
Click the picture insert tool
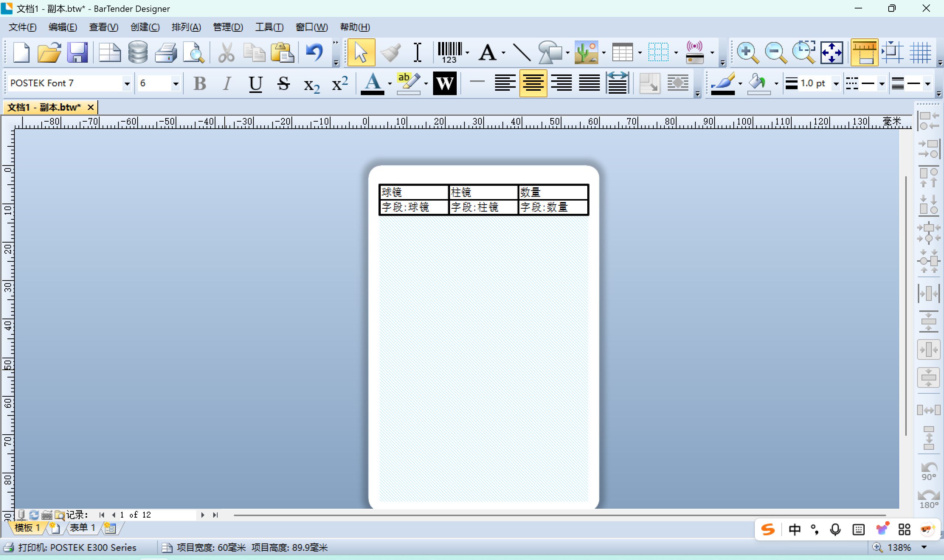click(586, 52)
